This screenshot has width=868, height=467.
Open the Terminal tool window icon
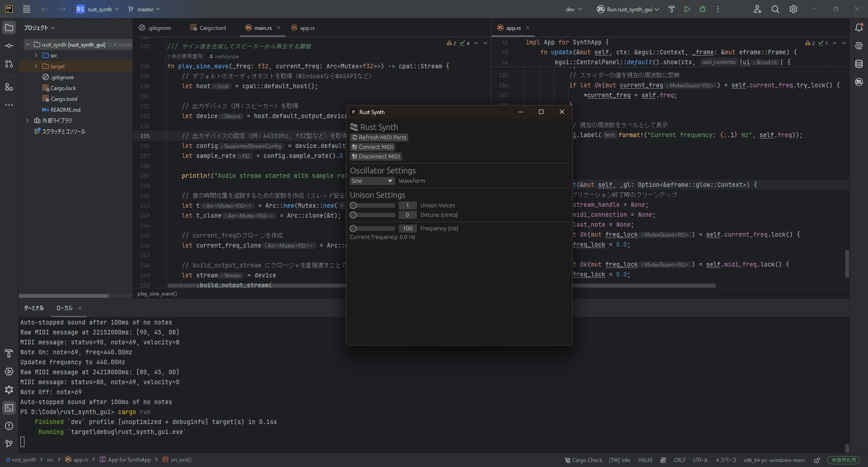click(9, 408)
